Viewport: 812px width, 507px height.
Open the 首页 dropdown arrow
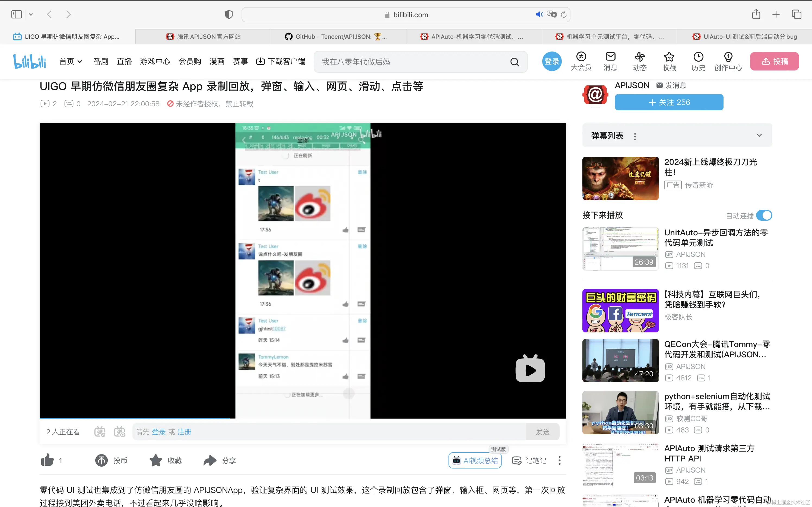click(x=80, y=62)
